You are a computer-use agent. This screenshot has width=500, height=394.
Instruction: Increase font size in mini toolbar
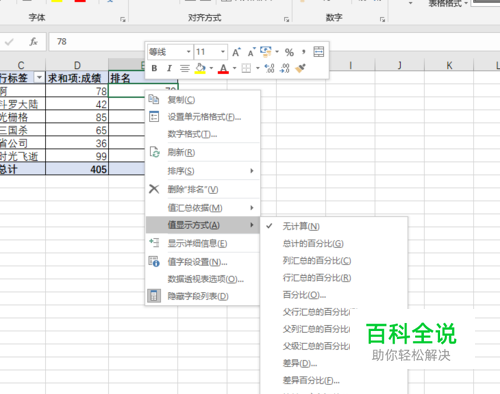236,52
